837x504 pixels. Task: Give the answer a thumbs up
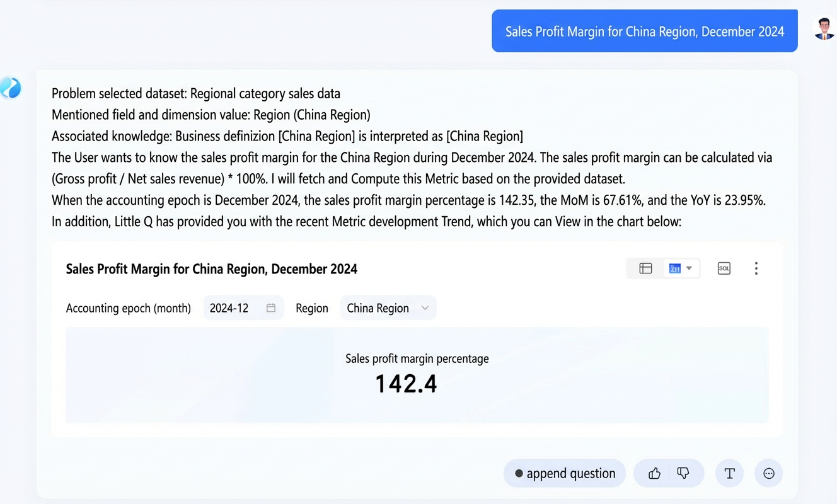pyautogui.click(x=654, y=473)
